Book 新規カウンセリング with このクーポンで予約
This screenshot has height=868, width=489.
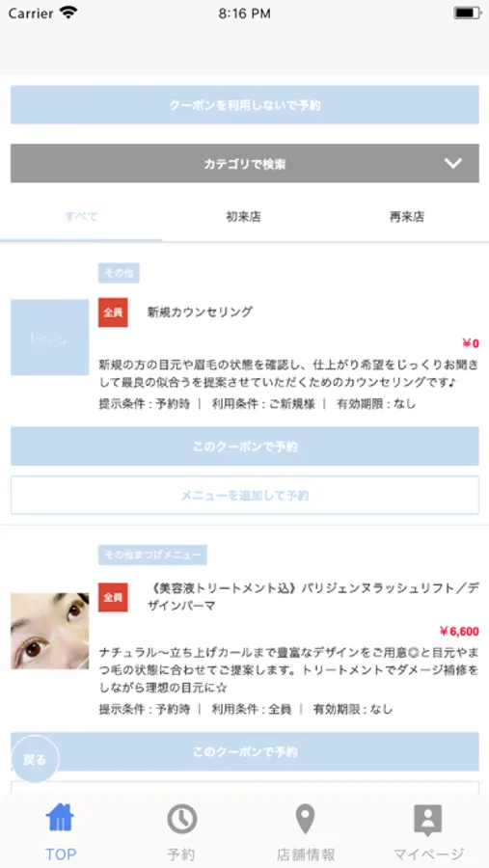click(x=245, y=447)
